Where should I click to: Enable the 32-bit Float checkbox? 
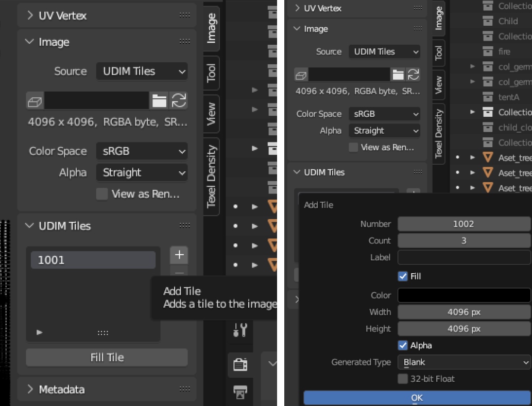(x=403, y=379)
